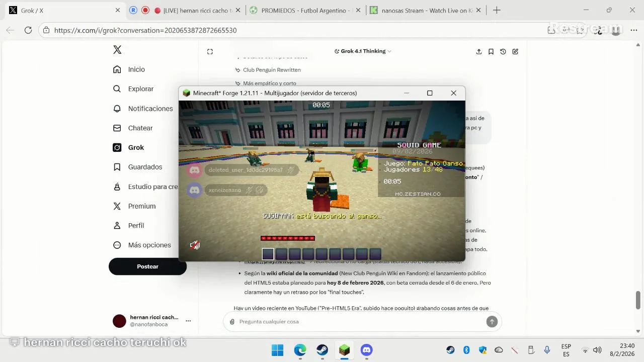The height and width of the screenshot is (362, 644).
Task: Click the microphone tray icon
Action: click(547, 350)
